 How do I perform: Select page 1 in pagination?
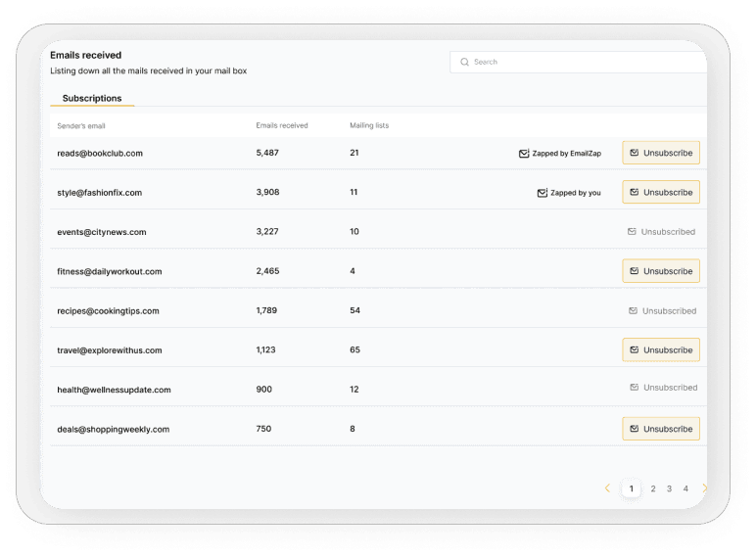(631, 488)
